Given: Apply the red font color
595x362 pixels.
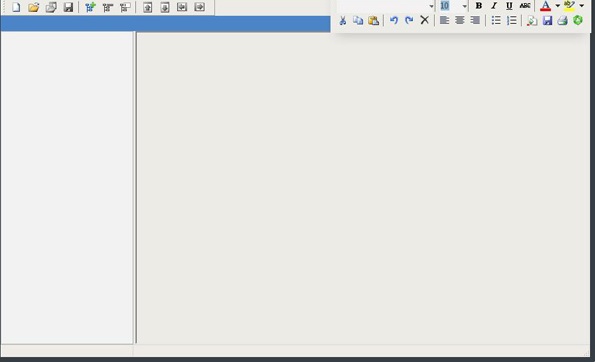Looking at the screenshot, I should (545, 6).
